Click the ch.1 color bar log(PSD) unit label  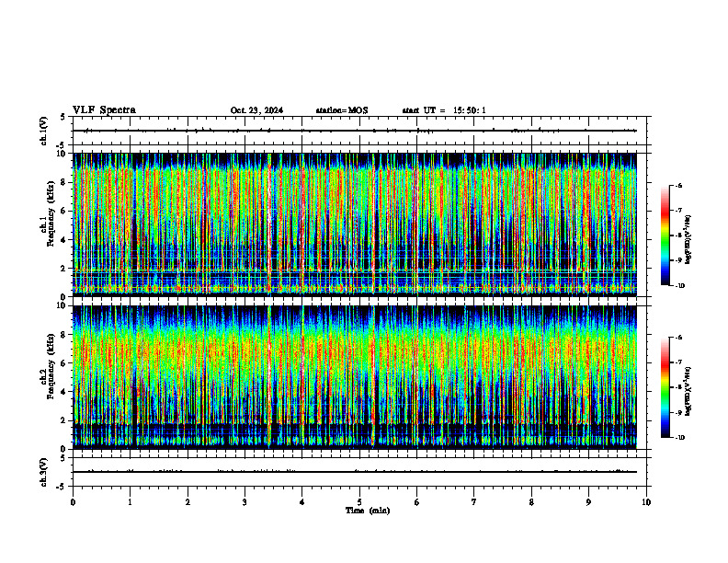click(x=689, y=240)
